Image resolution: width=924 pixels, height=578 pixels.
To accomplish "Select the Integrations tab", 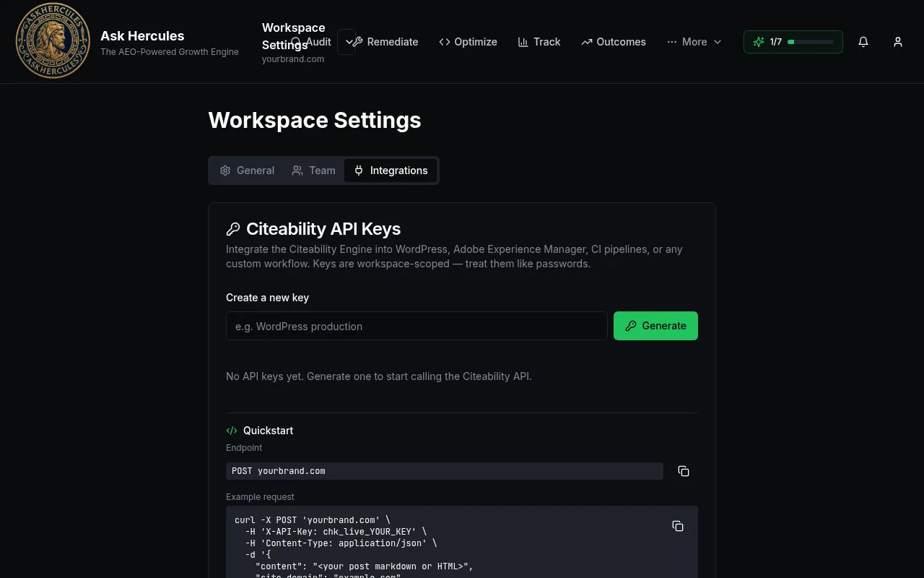I will [x=391, y=171].
